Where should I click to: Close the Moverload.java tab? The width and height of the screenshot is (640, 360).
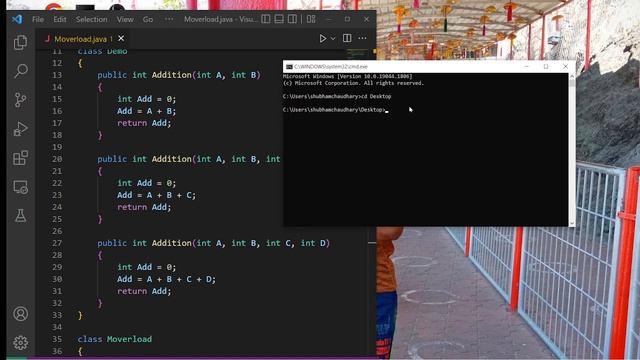coord(121,38)
